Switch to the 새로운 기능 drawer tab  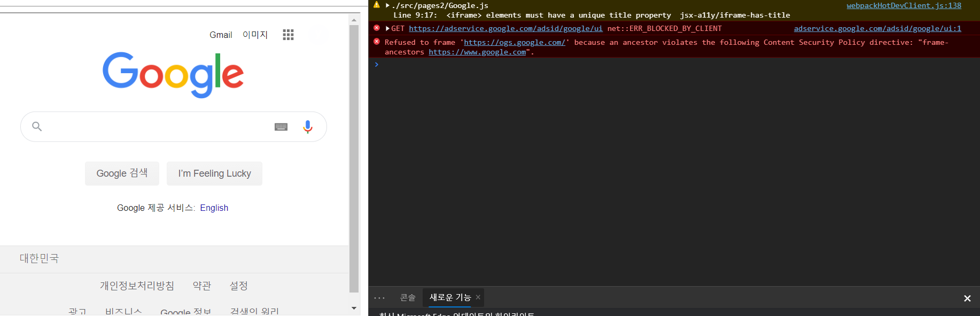(x=450, y=297)
